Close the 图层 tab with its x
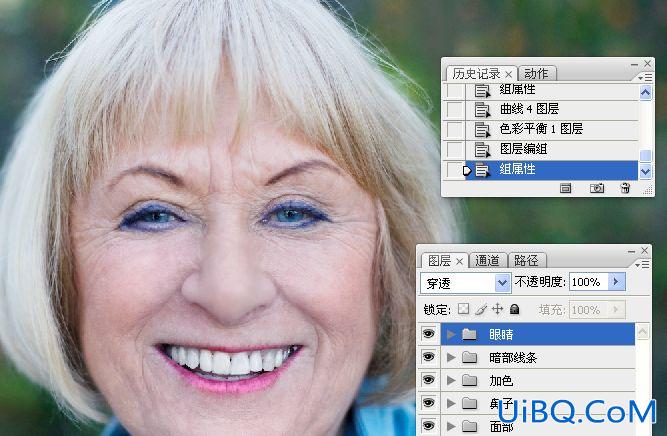This screenshot has width=667, height=436. 459,261
